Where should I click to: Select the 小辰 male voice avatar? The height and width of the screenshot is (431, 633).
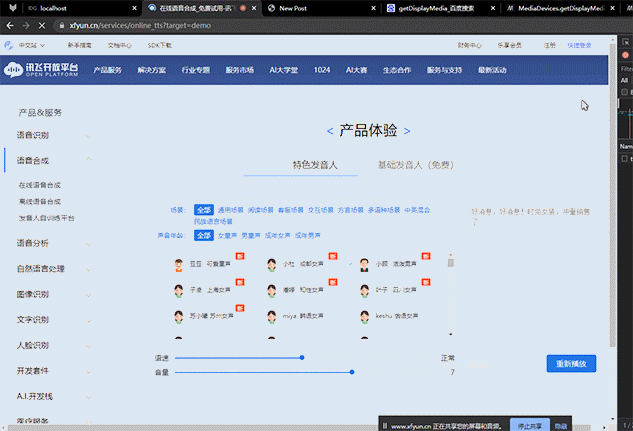(365, 265)
